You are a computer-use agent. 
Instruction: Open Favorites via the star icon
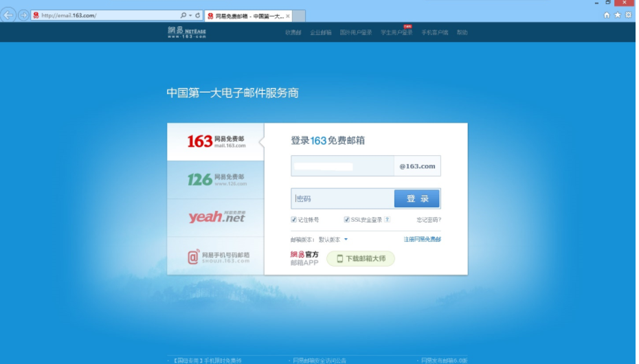pos(618,14)
